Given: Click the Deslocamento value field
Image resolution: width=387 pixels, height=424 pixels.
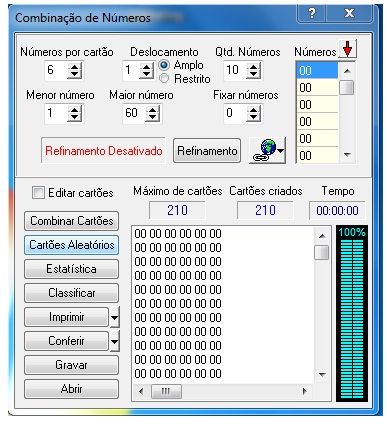Looking at the screenshot, I should (x=131, y=70).
